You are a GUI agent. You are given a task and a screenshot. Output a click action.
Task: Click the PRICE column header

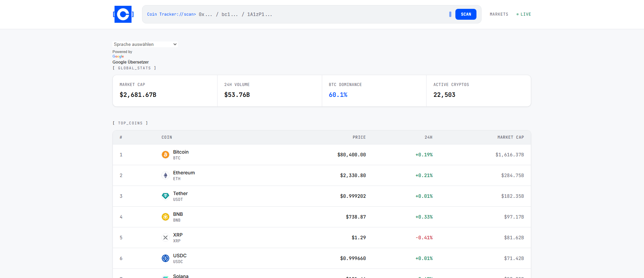(359, 137)
